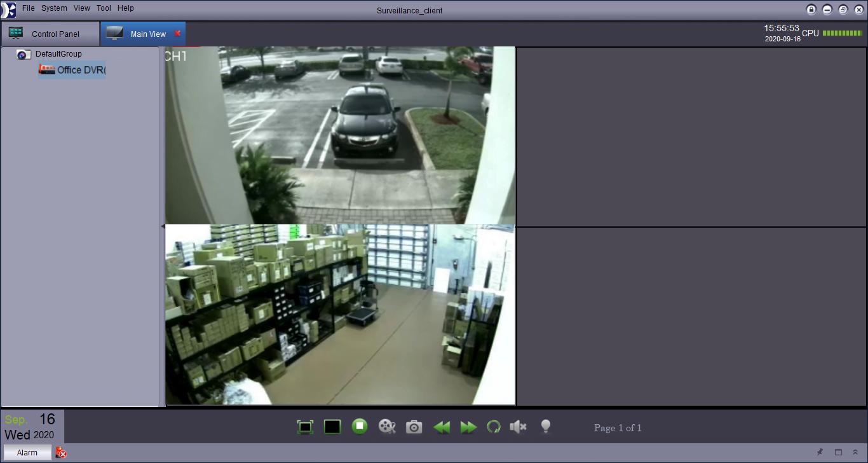
Task: Open the View menu
Action: pos(82,8)
